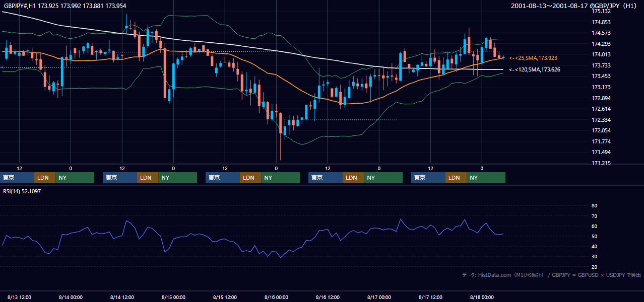Click the 8/15 00:00 time axis label
Image resolution: width=644 pixels, height=302 pixels.
[x=173, y=297]
